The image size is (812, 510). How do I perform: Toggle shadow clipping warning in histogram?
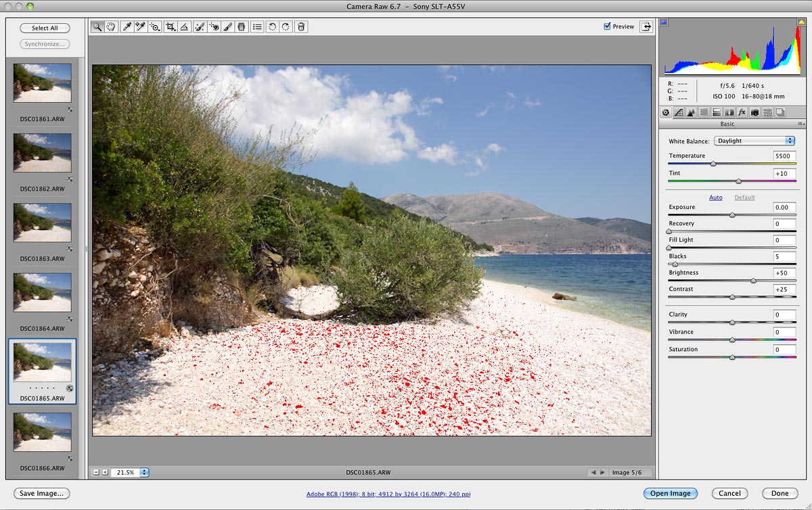664,22
